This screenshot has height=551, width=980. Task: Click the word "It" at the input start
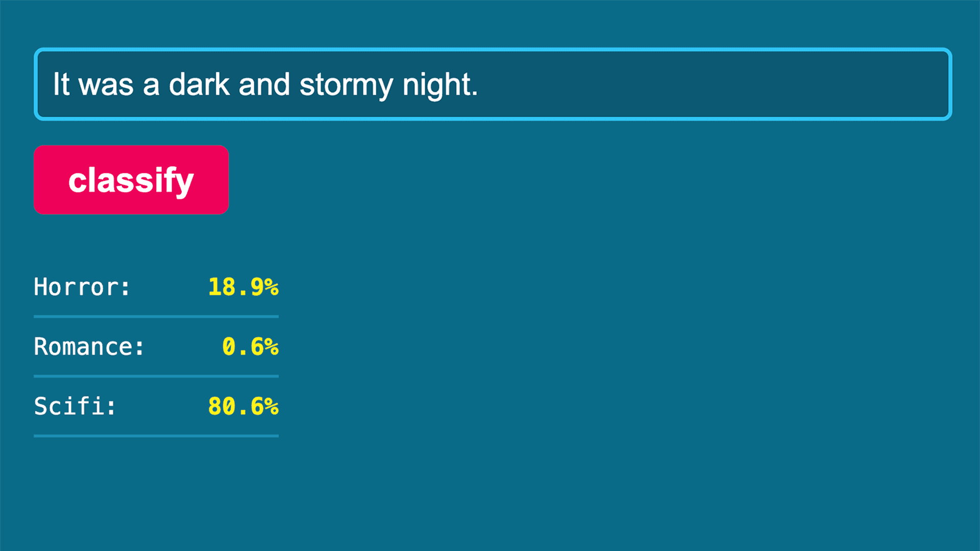click(61, 85)
